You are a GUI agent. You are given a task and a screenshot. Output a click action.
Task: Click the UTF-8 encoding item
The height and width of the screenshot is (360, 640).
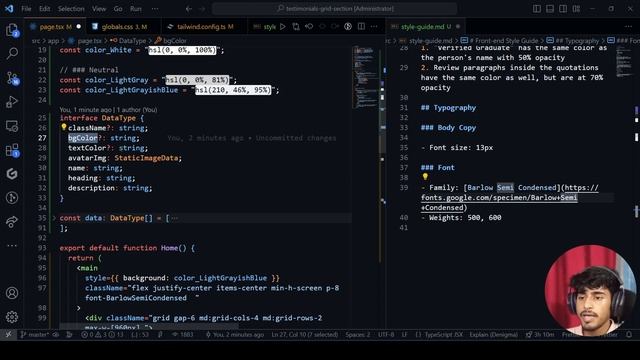click(x=386, y=334)
